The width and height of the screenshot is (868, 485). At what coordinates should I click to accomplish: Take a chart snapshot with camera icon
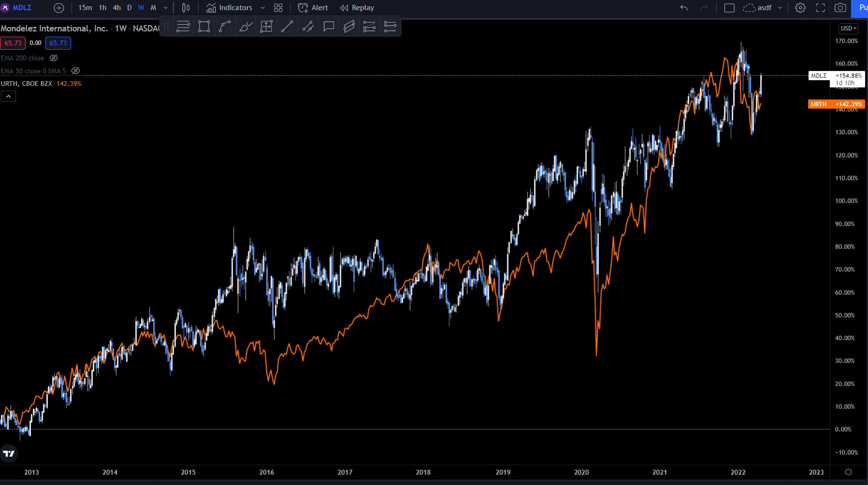point(840,8)
